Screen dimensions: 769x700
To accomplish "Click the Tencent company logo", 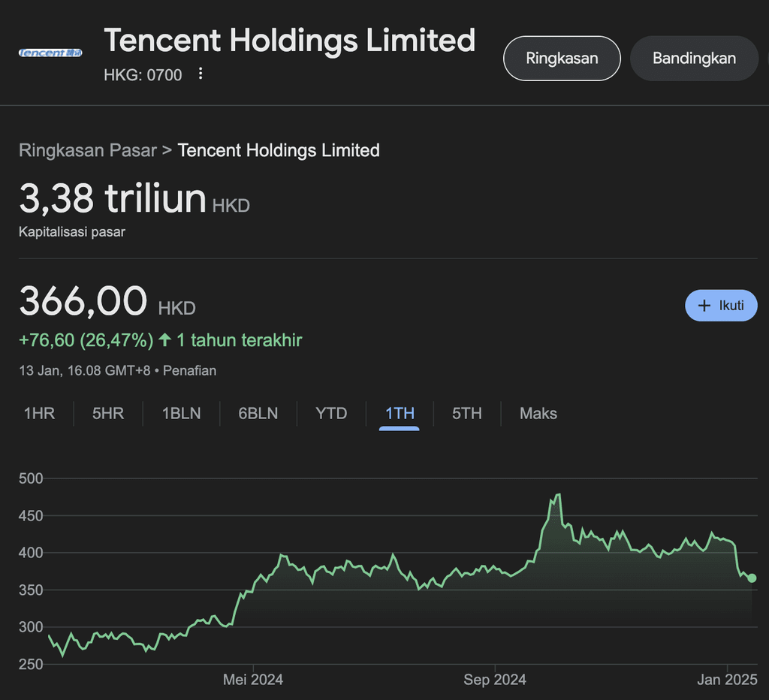I will pyautogui.click(x=50, y=53).
